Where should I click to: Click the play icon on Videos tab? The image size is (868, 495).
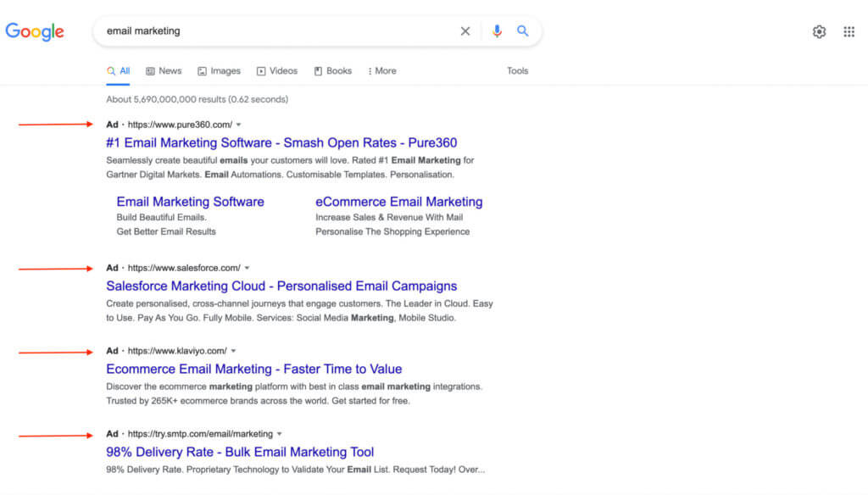click(261, 71)
